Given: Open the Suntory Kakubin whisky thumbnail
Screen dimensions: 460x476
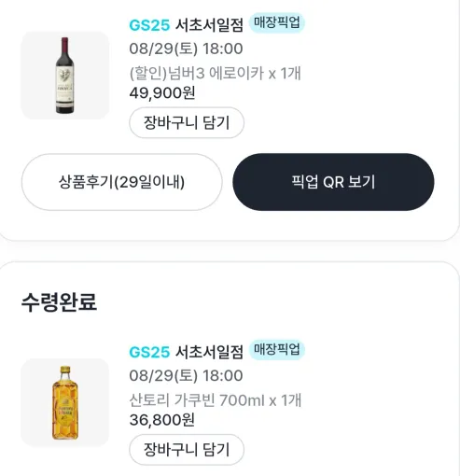Looking at the screenshot, I should pos(65,402).
